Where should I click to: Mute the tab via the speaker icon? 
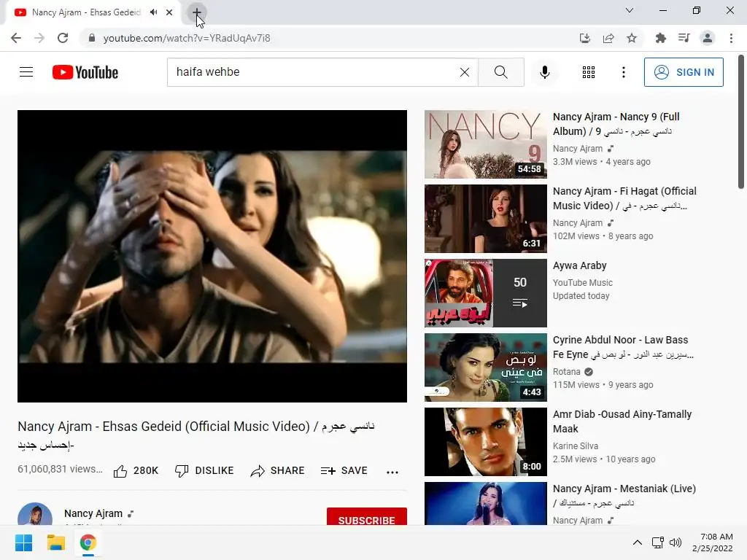(153, 12)
